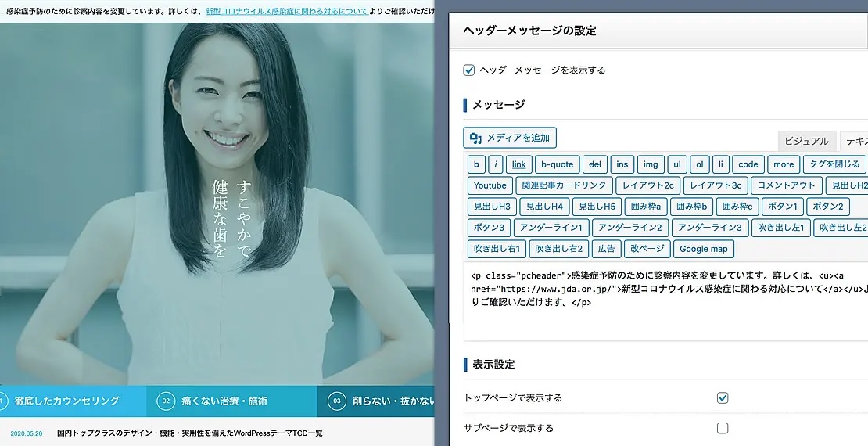
Task: Click the Google map quicktag button
Action: [703, 249]
